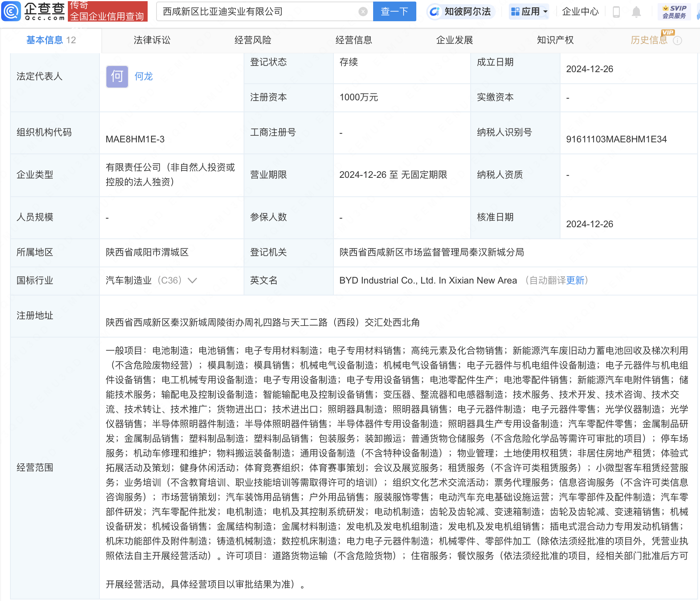
Task: Click registered capital value 1000万元
Action: point(359,97)
